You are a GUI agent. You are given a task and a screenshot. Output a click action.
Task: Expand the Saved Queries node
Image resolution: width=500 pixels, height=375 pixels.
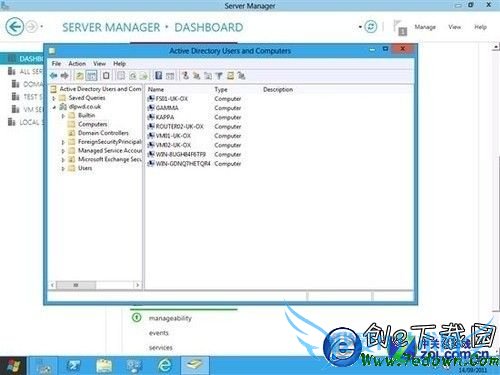(54, 98)
